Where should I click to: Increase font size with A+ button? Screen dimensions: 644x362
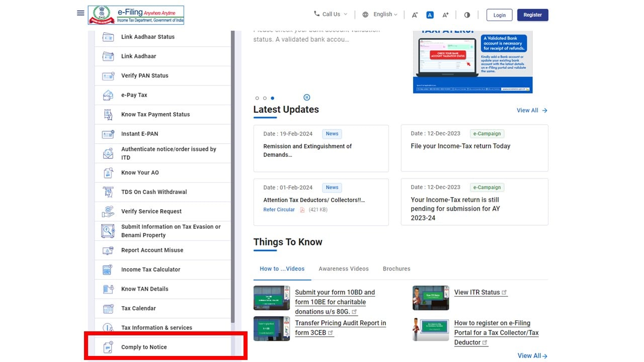[445, 15]
